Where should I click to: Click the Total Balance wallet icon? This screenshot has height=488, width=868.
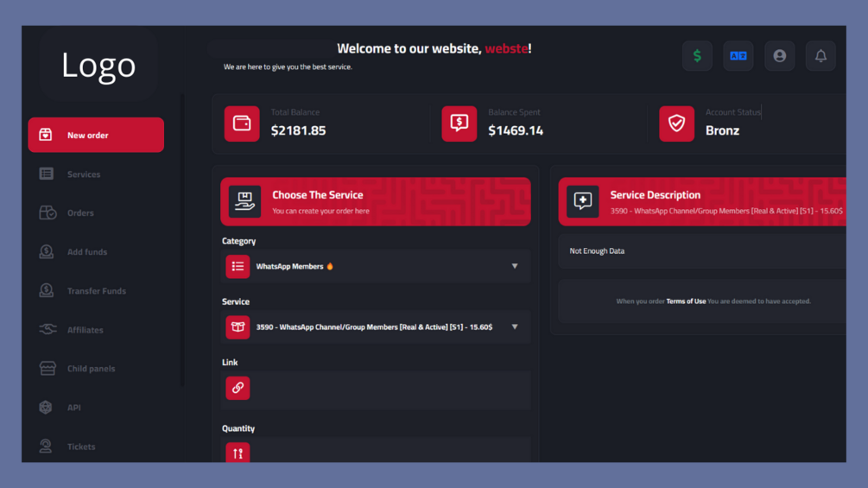(242, 124)
